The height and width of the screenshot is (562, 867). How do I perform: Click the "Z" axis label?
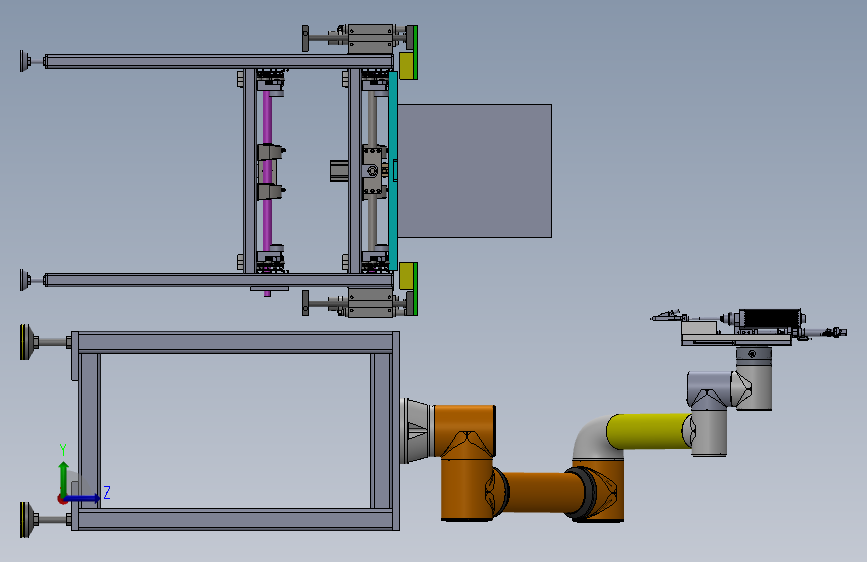click(x=107, y=492)
